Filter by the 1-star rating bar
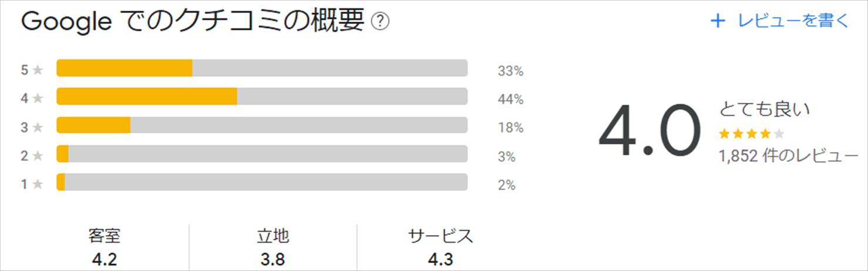The height and width of the screenshot is (271, 868). (262, 182)
